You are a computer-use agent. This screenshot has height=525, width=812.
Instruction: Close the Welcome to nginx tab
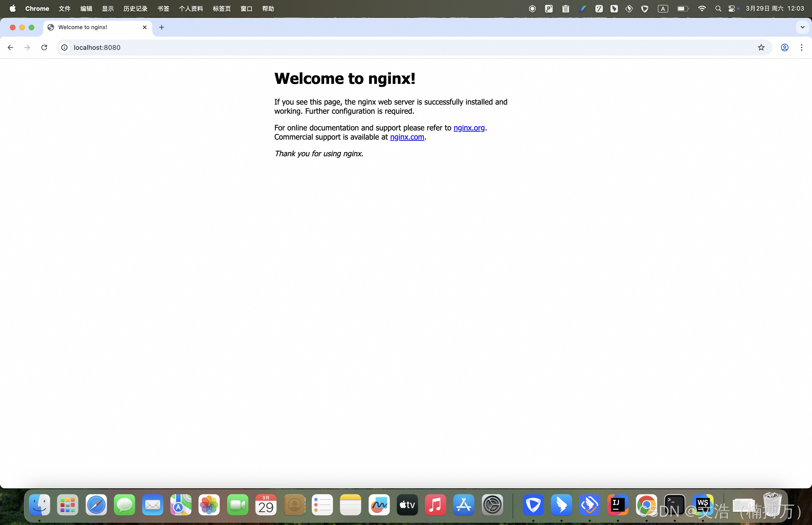[144, 27]
